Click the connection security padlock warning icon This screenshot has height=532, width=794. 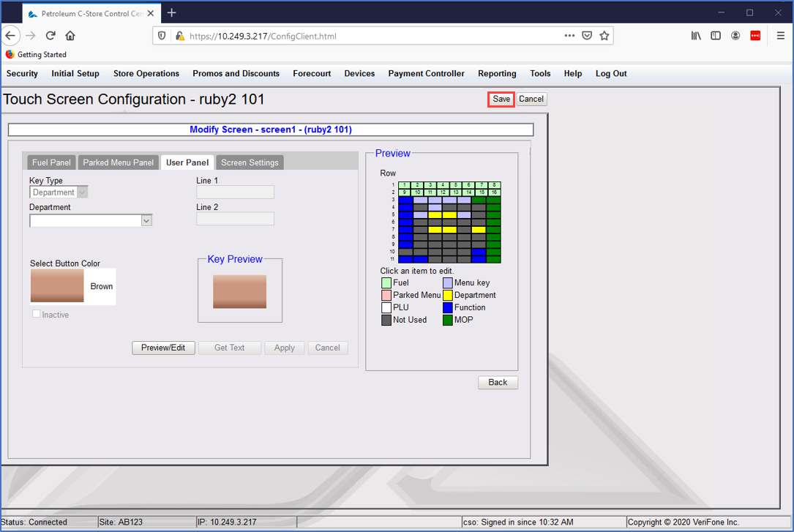(x=180, y=36)
